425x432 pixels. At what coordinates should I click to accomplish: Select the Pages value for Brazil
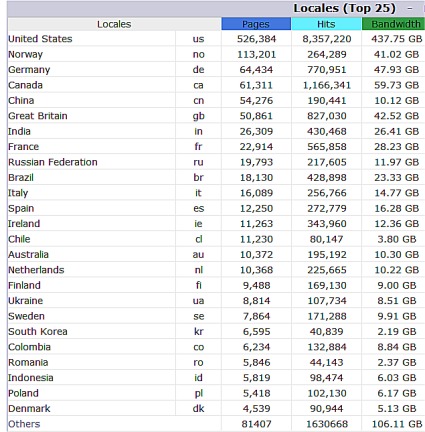tap(256, 177)
